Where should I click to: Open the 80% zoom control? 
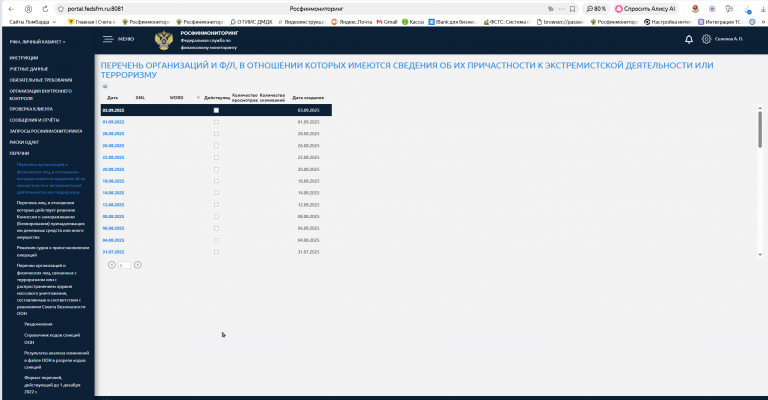tap(596, 9)
